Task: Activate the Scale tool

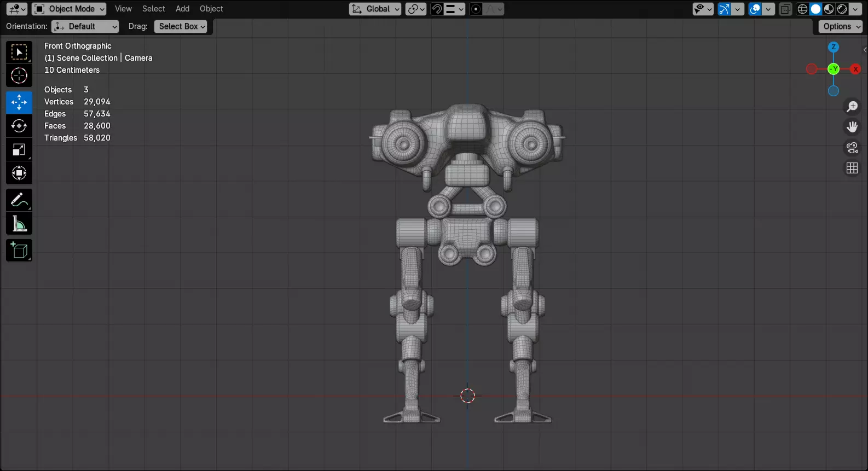Action: click(x=19, y=149)
